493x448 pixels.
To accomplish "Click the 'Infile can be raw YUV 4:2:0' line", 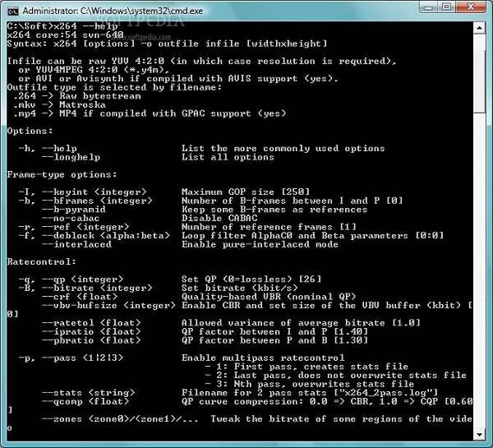I will (x=201, y=61).
